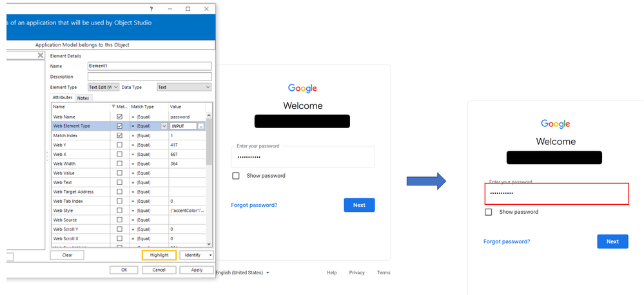The width and height of the screenshot is (644, 295).
Task: Enable the Web Value match checkbox
Action: tap(119, 173)
